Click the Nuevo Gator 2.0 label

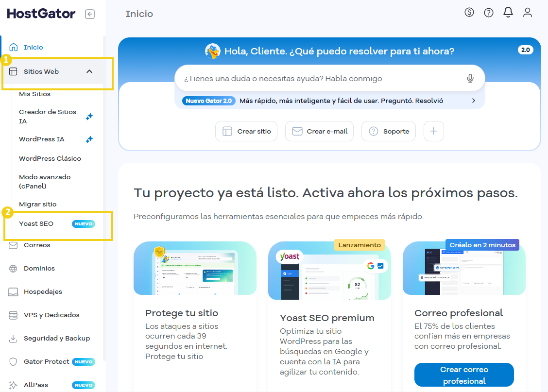point(208,101)
